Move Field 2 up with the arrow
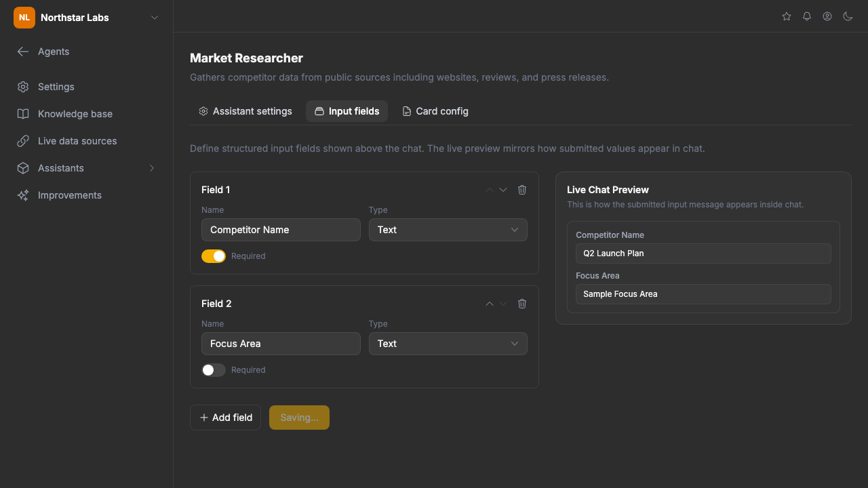The width and height of the screenshot is (868, 488). coord(490,304)
